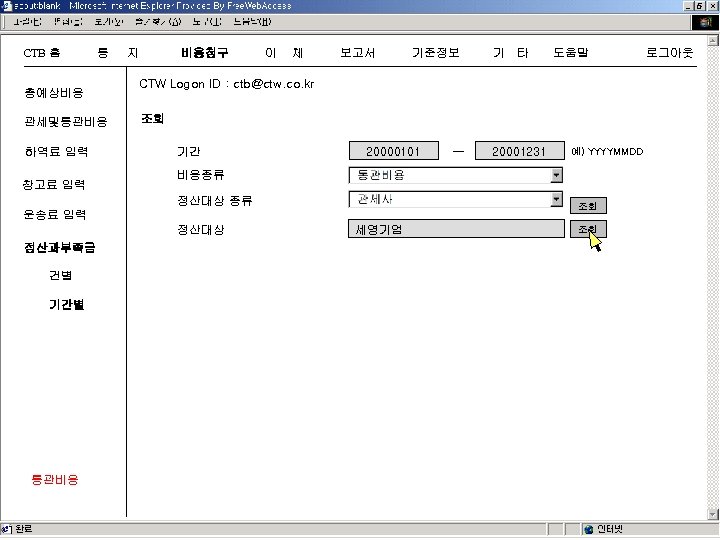
Task: Click the 예) YYYYMMDD format hint text
Action: 607,152
